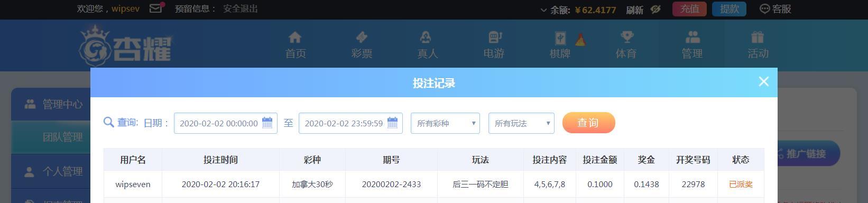Open calendar for end date
The width and height of the screenshot is (868, 203).
coord(392,123)
